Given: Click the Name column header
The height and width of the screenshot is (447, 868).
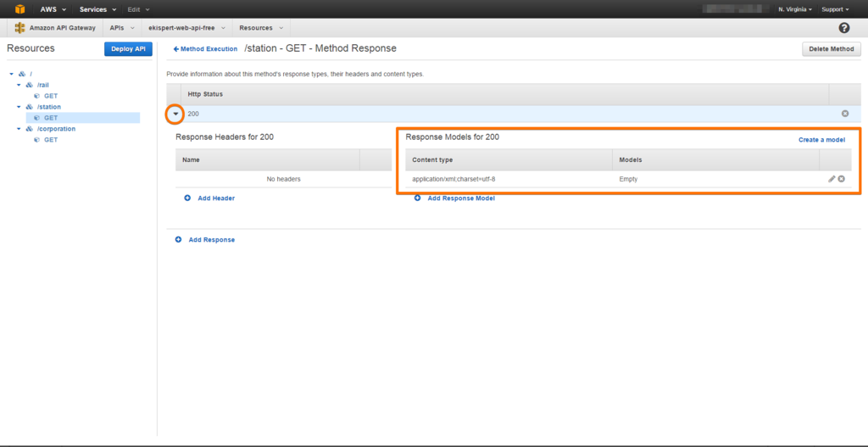Looking at the screenshot, I should (x=191, y=159).
